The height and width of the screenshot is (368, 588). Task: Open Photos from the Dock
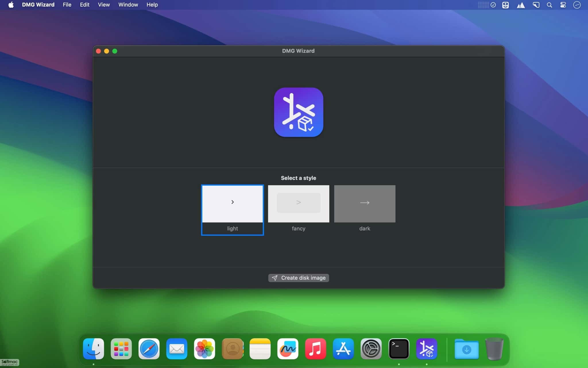204,349
